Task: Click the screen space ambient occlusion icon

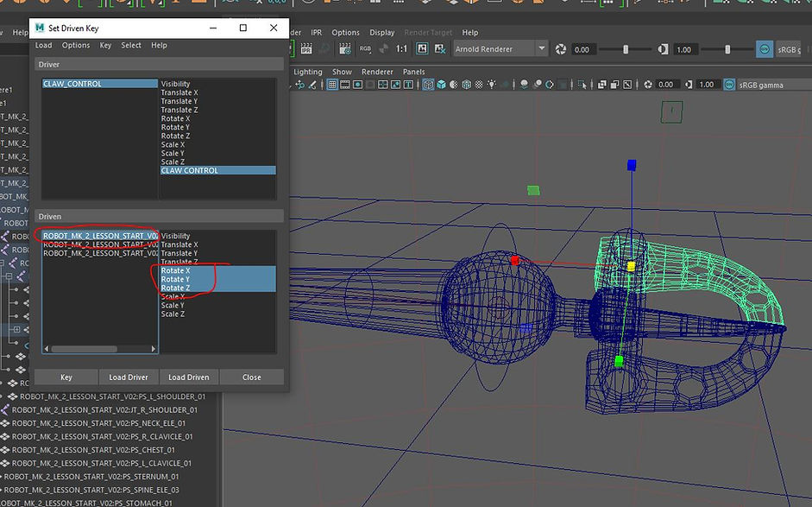Action: [x=524, y=85]
